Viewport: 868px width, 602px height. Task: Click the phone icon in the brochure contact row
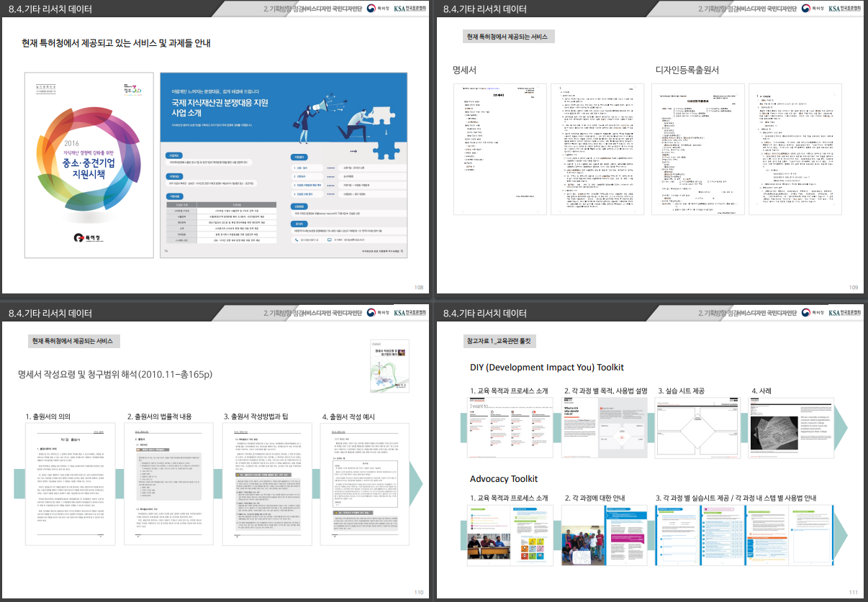(296, 240)
